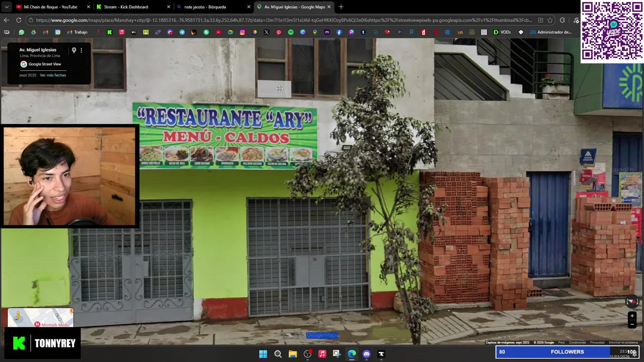The width and height of the screenshot is (644, 362).
Task: Open the Apple TV bookmark
Action: [133, 32]
